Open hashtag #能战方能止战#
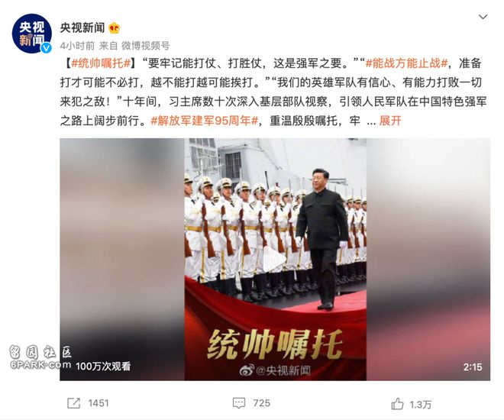 [x=406, y=63]
